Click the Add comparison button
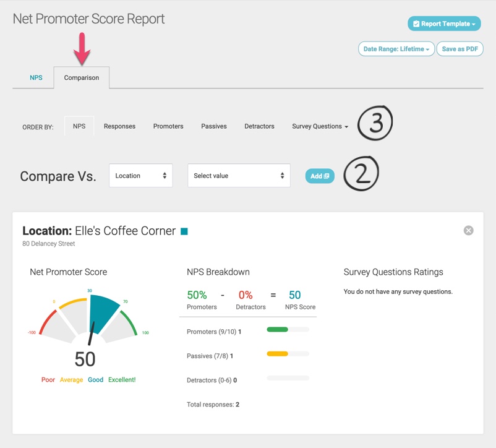The height and width of the screenshot is (448, 496). 320,176
